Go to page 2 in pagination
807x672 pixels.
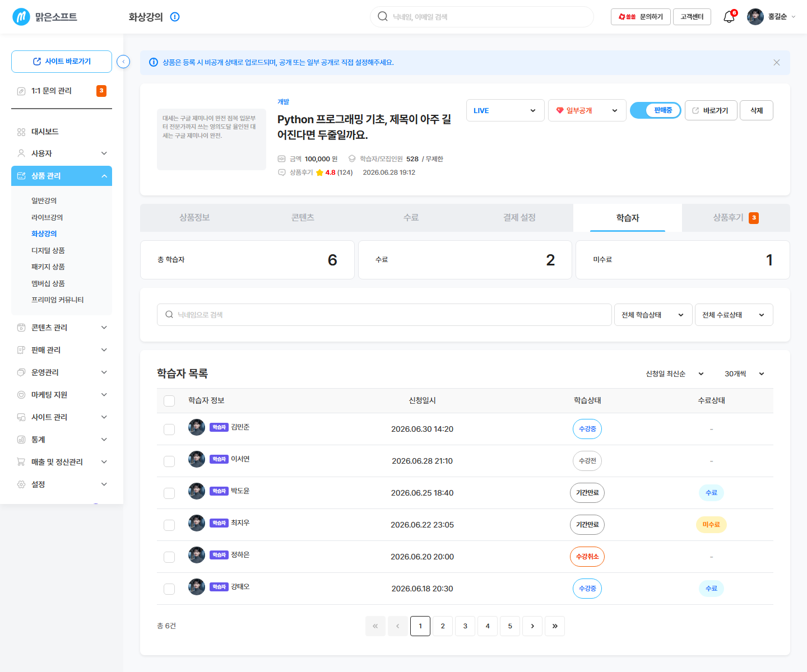(x=443, y=626)
